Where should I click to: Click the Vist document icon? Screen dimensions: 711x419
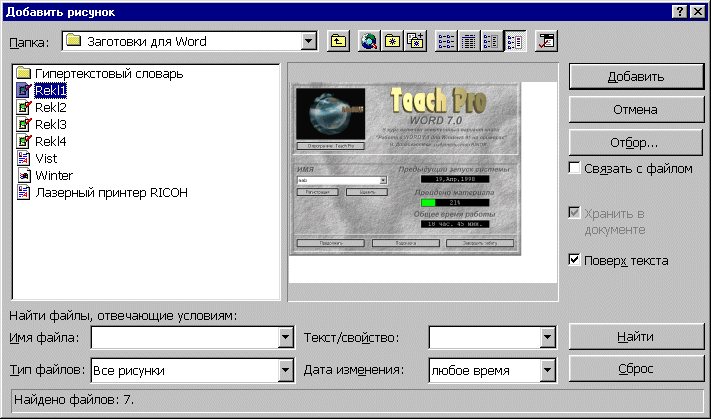(24, 158)
